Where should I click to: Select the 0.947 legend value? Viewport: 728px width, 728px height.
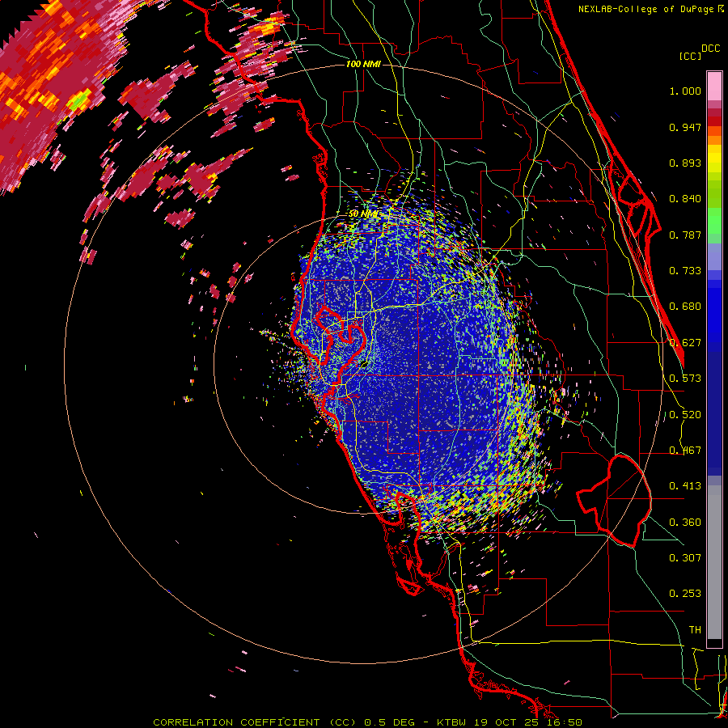coord(685,127)
